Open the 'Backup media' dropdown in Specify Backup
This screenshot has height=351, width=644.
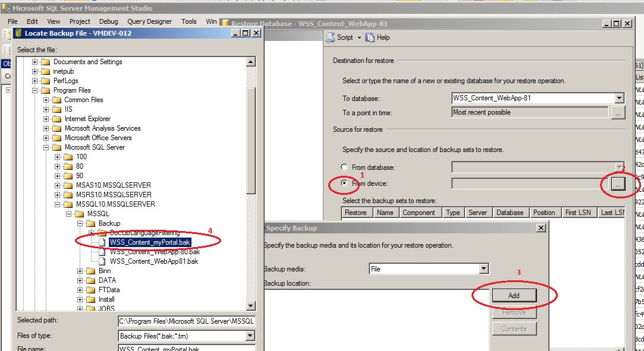(x=485, y=268)
